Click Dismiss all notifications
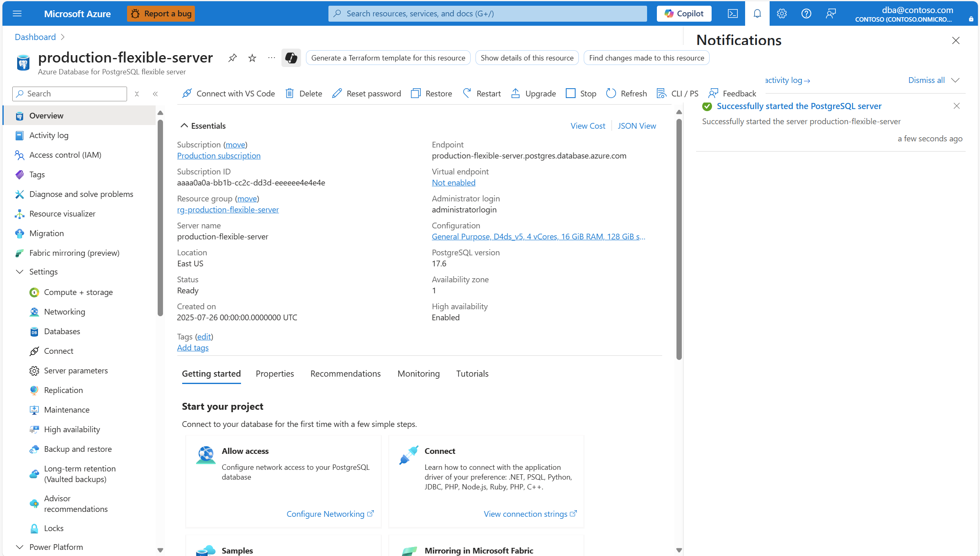The width and height of the screenshot is (980, 556). point(926,80)
